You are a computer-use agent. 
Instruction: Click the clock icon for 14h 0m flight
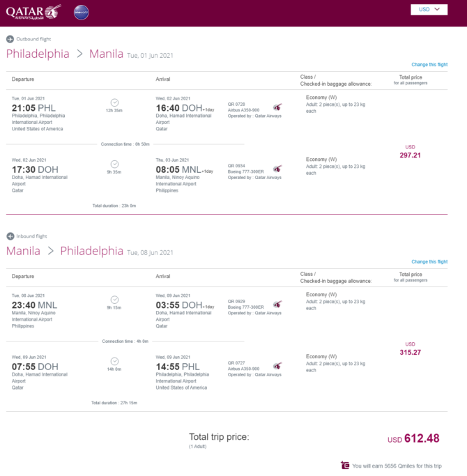(x=114, y=361)
